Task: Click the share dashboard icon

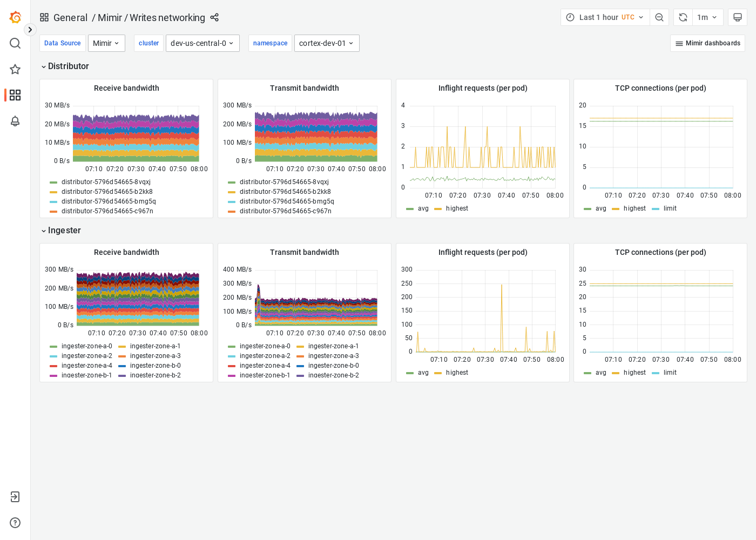Action: 214,18
